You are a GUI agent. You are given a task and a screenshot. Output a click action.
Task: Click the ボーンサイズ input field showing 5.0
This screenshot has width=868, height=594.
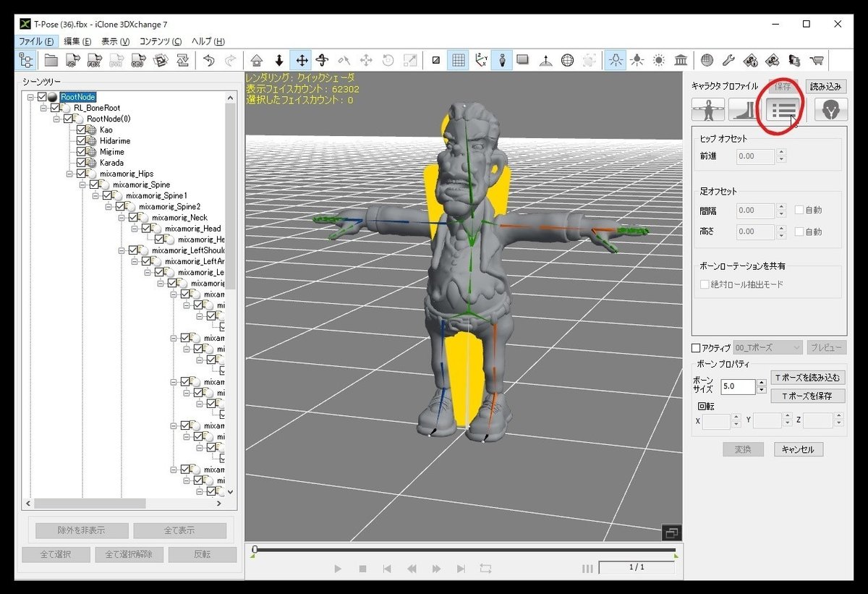[738, 386]
